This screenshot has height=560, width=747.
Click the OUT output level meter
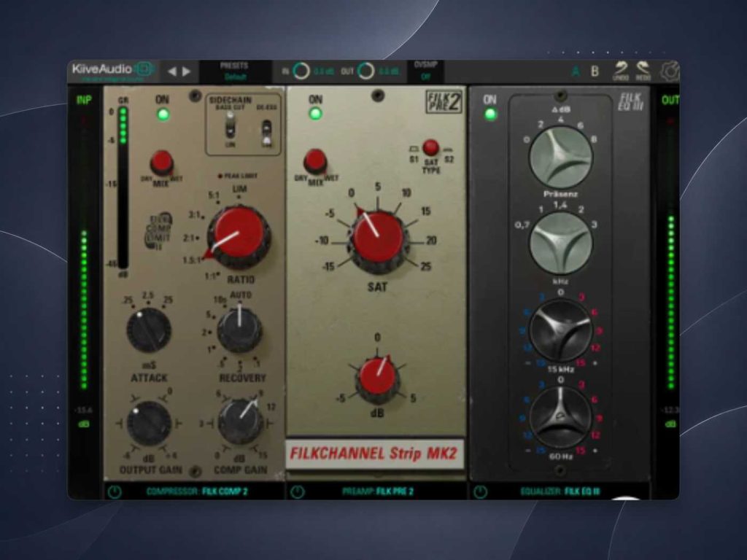coord(671,253)
